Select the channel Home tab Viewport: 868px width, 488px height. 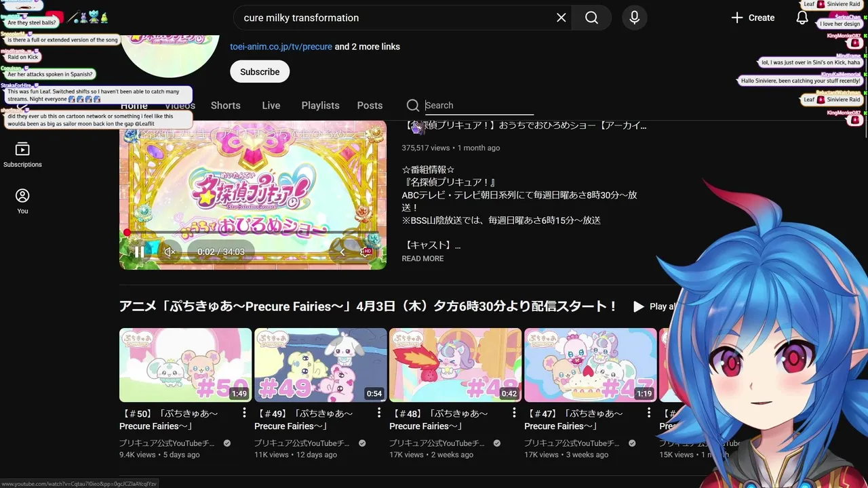point(134,106)
